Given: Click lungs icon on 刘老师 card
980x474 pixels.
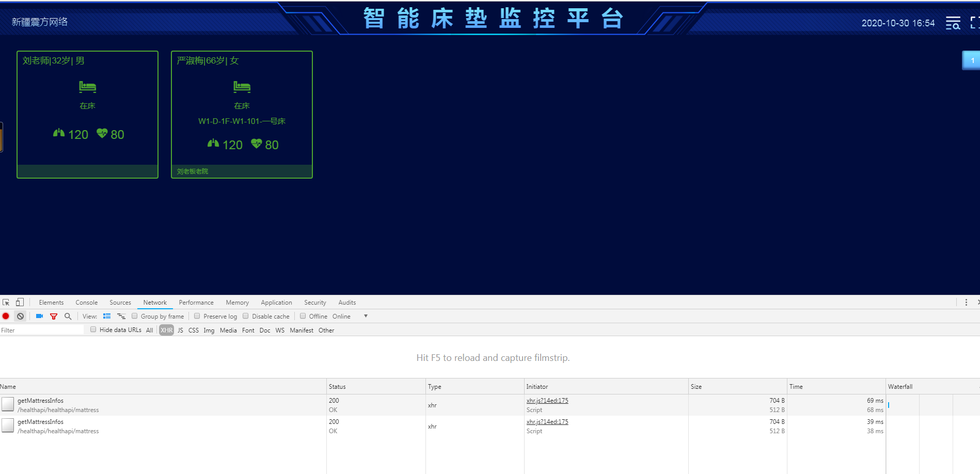Looking at the screenshot, I should click(x=59, y=133).
